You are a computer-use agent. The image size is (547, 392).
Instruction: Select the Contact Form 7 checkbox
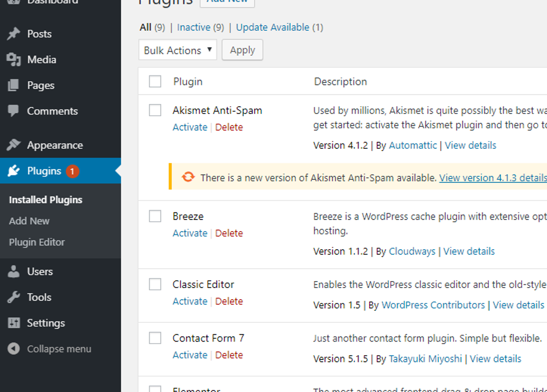click(155, 338)
